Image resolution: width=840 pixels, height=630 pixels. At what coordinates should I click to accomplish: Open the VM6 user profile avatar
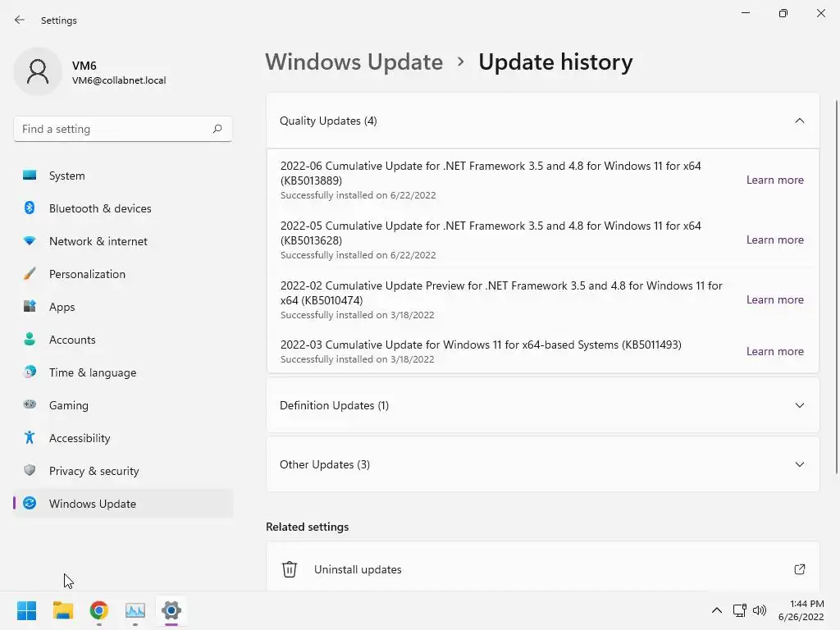(x=38, y=71)
